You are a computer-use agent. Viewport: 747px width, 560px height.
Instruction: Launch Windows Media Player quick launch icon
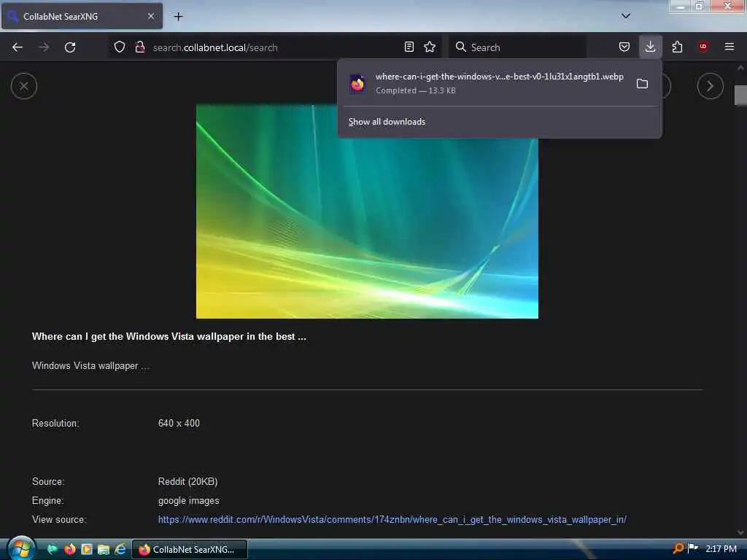coord(87,550)
